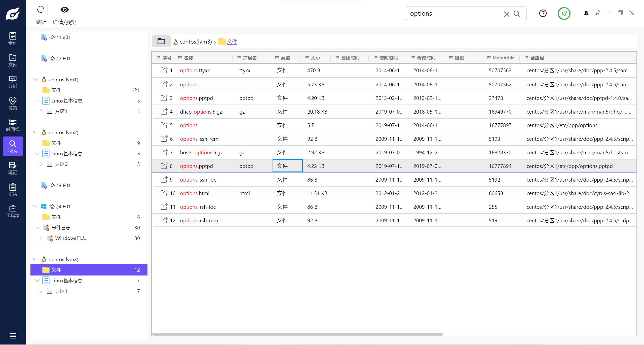Image resolution: width=644 pixels, height=345 pixels.
Task: Select Linux基本信息 under centos(lvm3)
Action: pos(89,281)
